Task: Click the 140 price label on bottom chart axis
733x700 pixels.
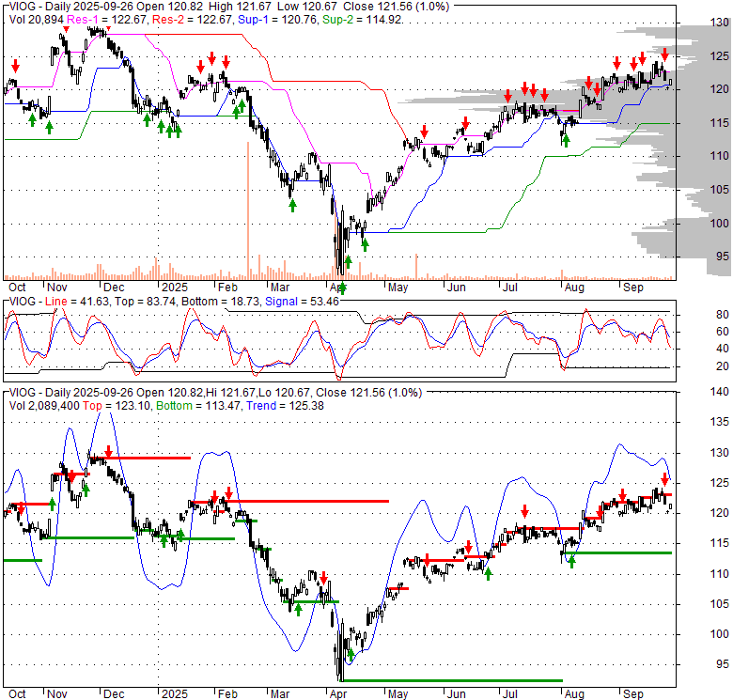Action: click(720, 392)
